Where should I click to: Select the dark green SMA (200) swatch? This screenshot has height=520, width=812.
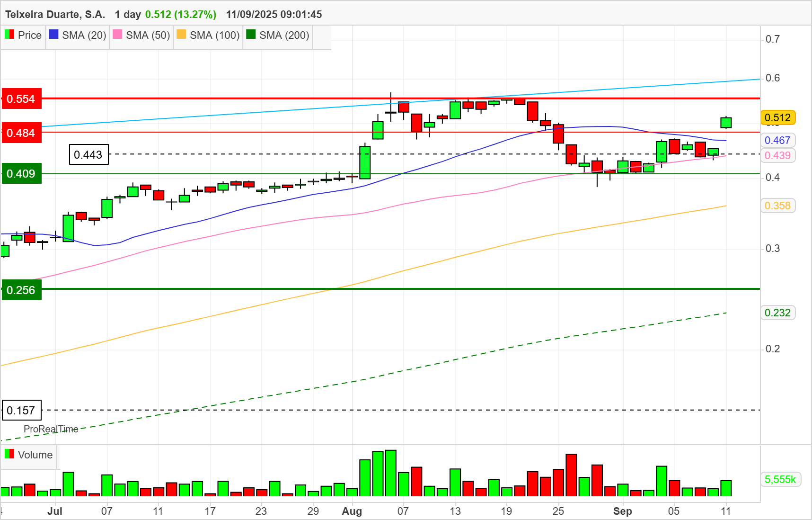click(251, 35)
